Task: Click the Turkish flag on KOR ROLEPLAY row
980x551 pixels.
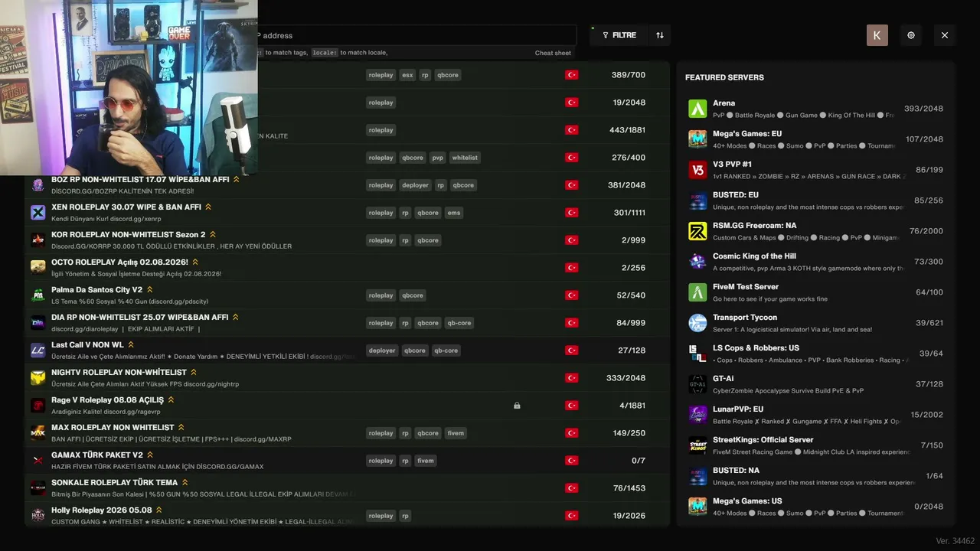Action: (571, 240)
